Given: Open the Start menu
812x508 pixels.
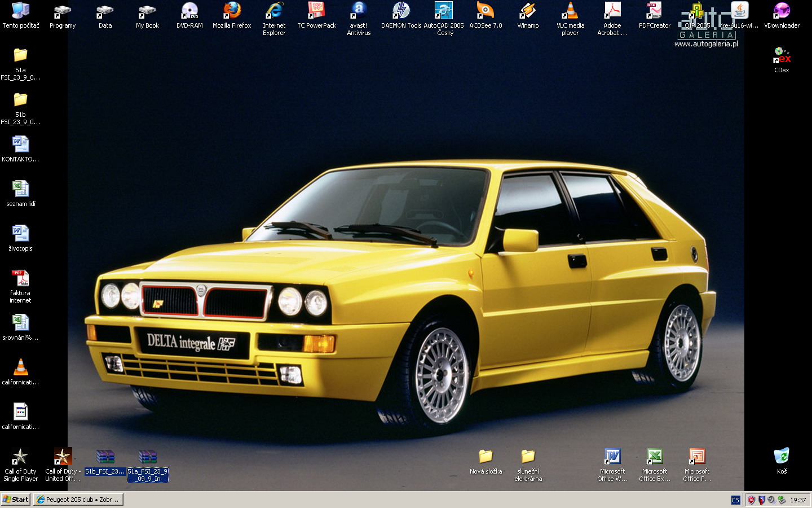Looking at the screenshot, I should pyautogui.click(x=15, y=500).
